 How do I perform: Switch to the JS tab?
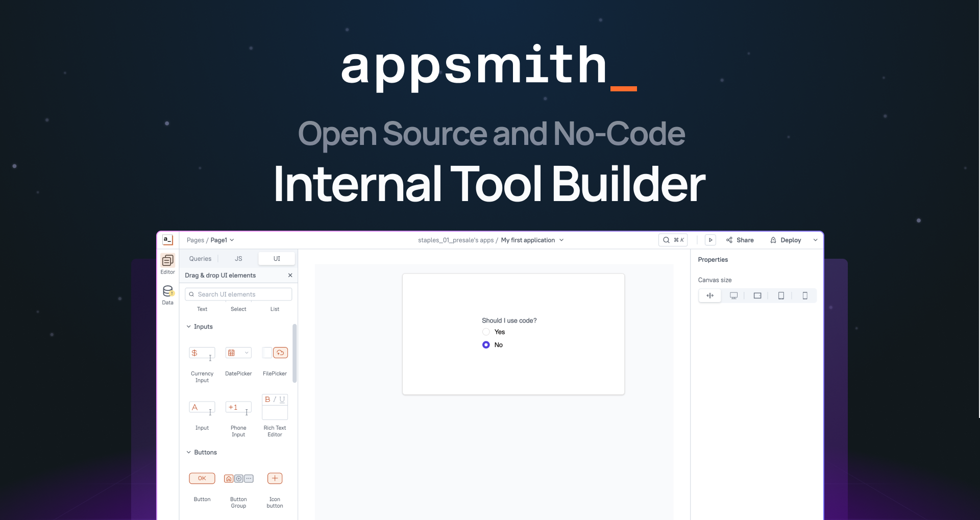pyautogui.click(x=238, y=258)
